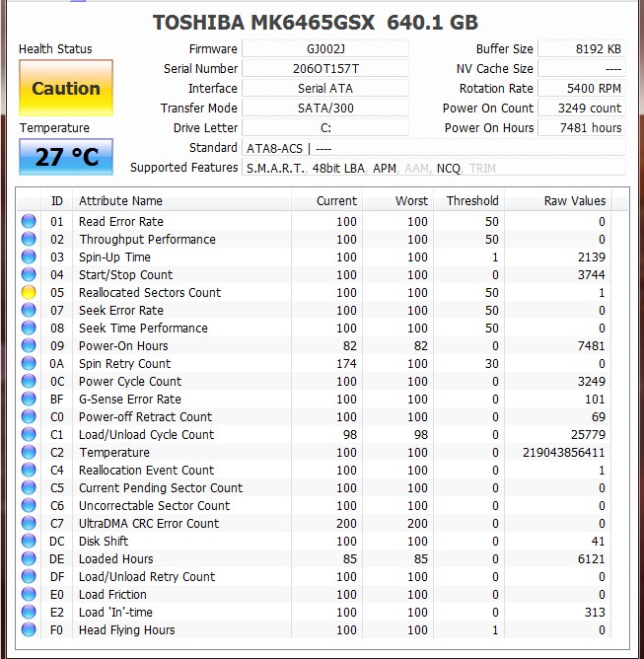Click the blue status icon for UltraDMA CRC Error Count
This screenshot has height=659, width=644.
[29, 523]
